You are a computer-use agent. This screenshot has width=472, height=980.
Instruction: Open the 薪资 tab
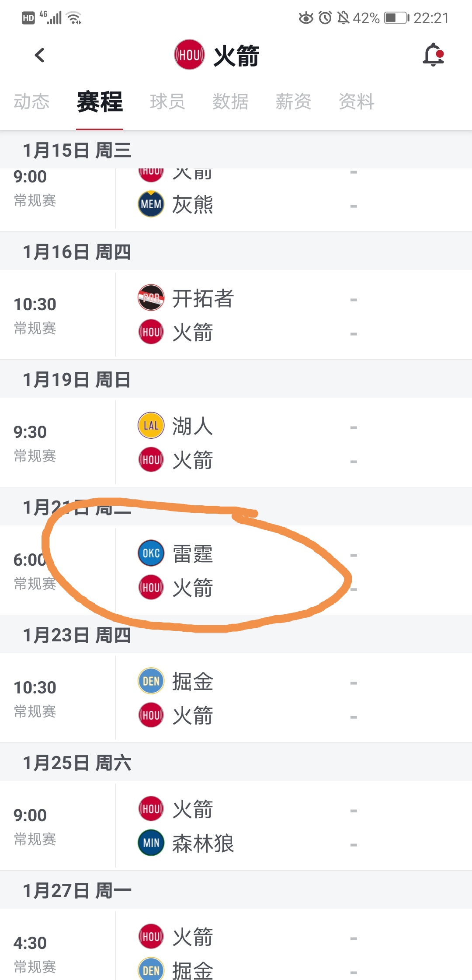tap(293, 101)
